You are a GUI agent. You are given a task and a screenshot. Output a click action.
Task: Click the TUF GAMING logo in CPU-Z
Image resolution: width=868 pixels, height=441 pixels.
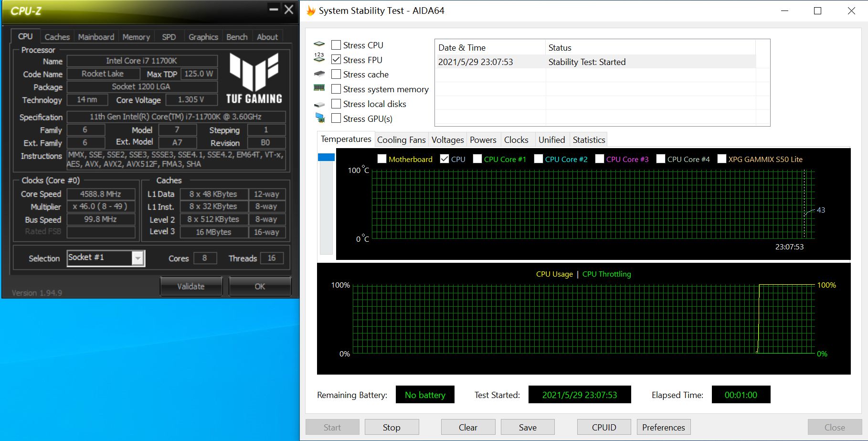pyautogui.click(x=254, y=78)
